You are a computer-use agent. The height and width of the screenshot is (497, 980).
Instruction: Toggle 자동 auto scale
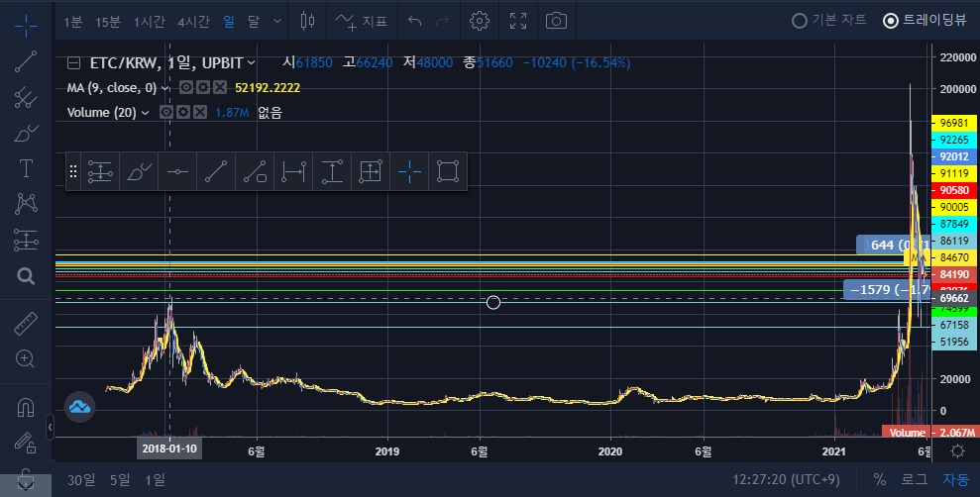coord(955,479)
